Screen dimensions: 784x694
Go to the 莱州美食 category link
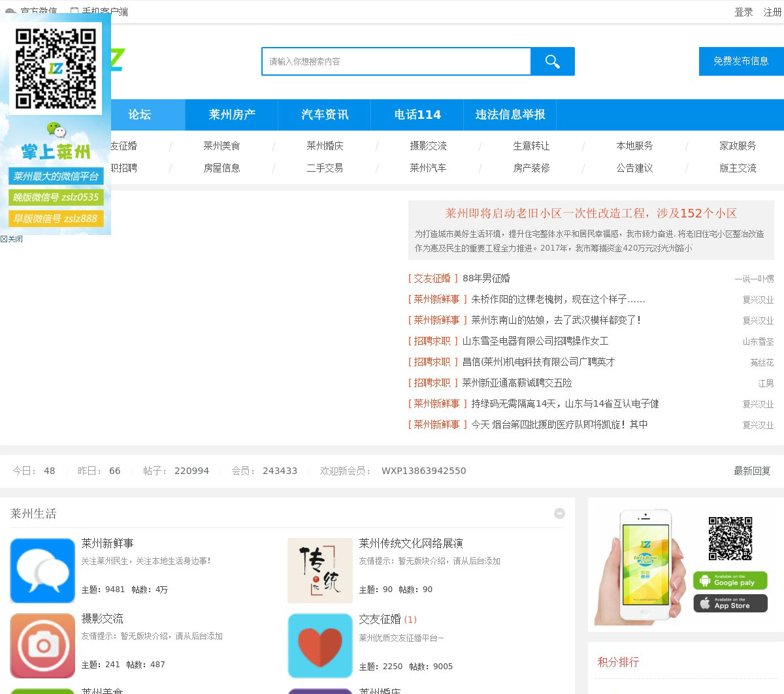point(221,146)
